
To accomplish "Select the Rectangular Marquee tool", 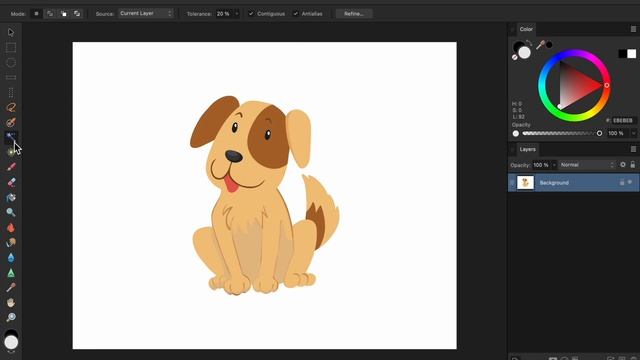I will [11, 47].
